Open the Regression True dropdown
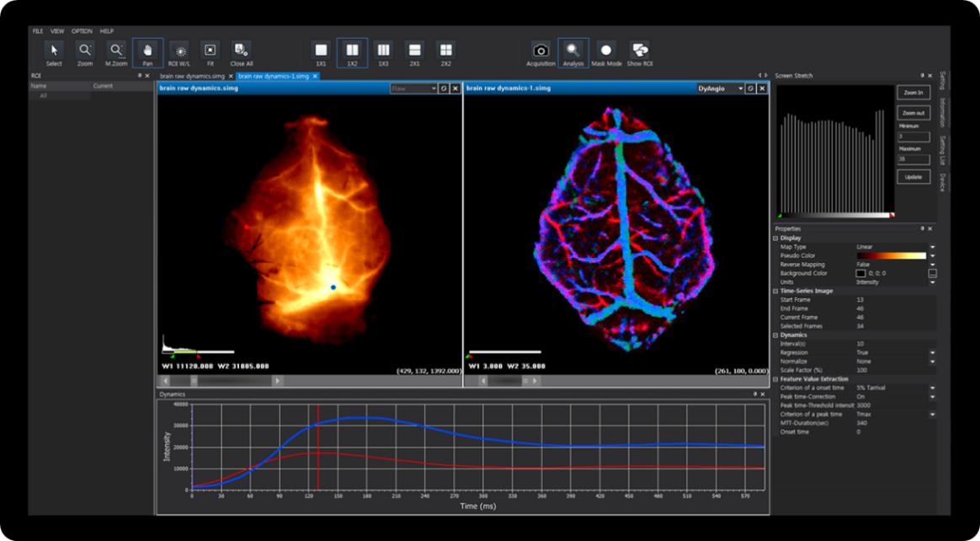 (932, 352)
